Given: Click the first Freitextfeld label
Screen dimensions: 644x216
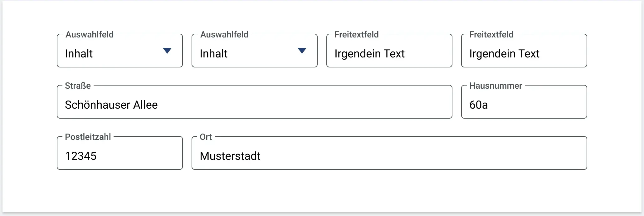Looking at the screenshot, I should (356, 34).
